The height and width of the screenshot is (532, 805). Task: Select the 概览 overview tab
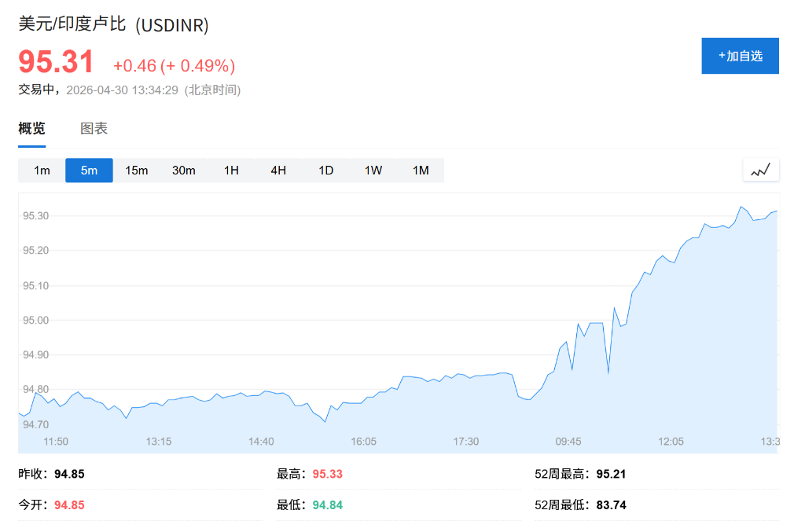tap(31, 128)
